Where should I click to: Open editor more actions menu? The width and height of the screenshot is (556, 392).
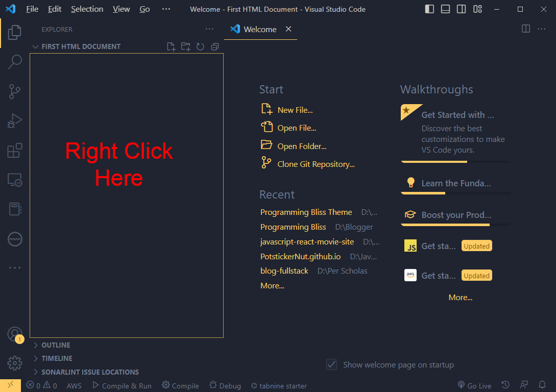(542, 29)
